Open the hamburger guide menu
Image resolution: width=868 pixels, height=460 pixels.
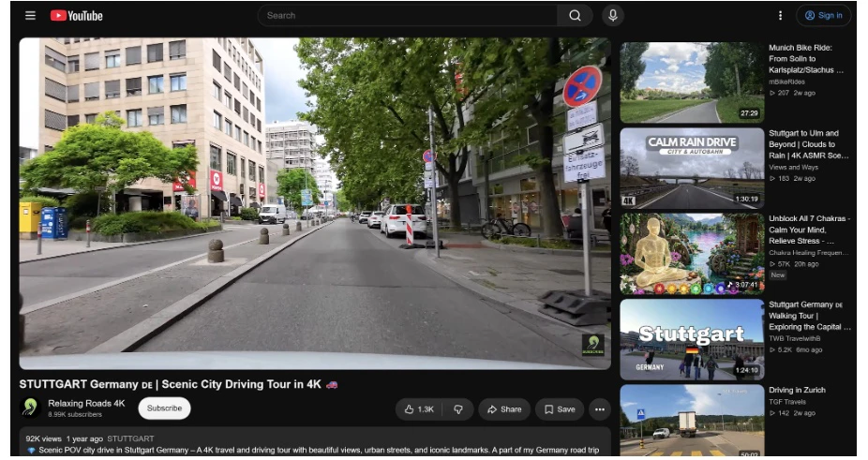pyautogui.click(x=30, y=16)
